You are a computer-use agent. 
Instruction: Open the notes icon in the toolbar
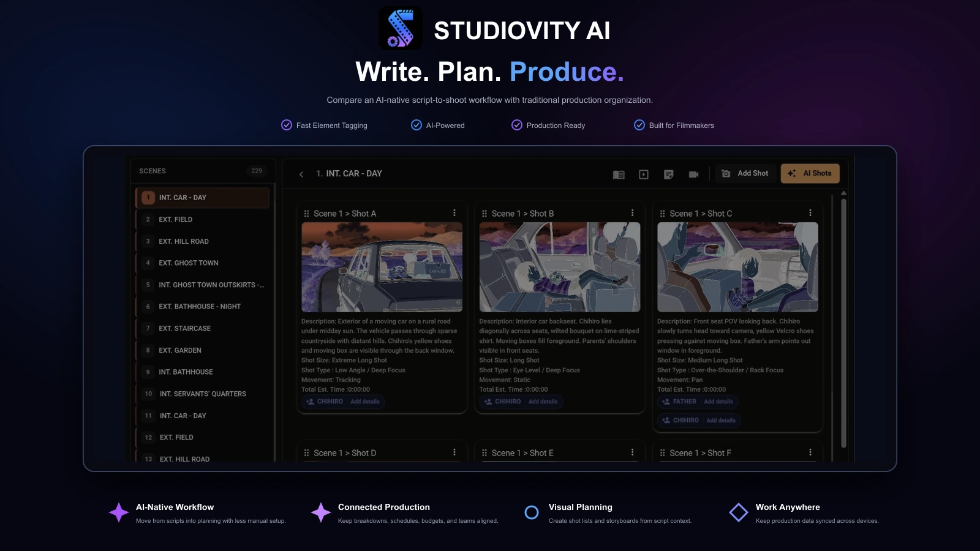pyautogui.click(x=669, y=174)
